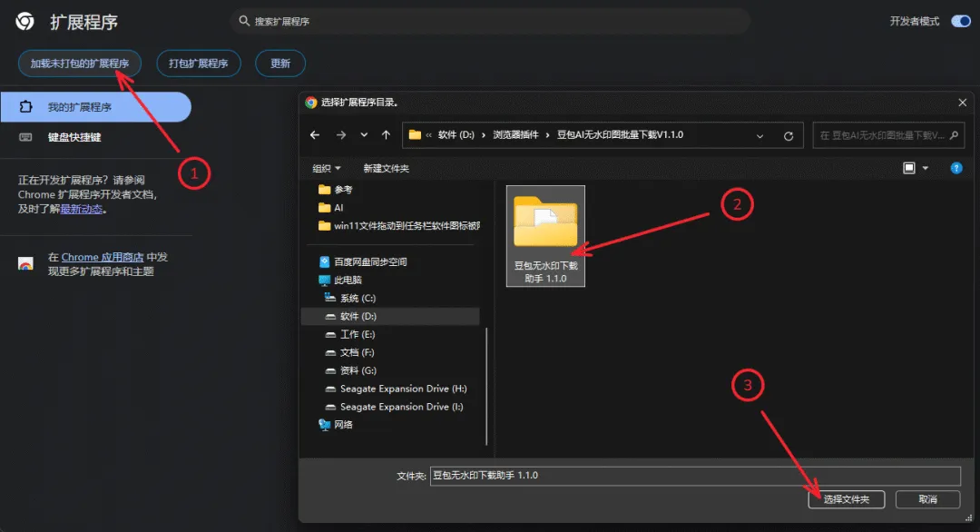980x532 pixels.
Task: Go back in the file dialog
Action: tap(315, 135)
